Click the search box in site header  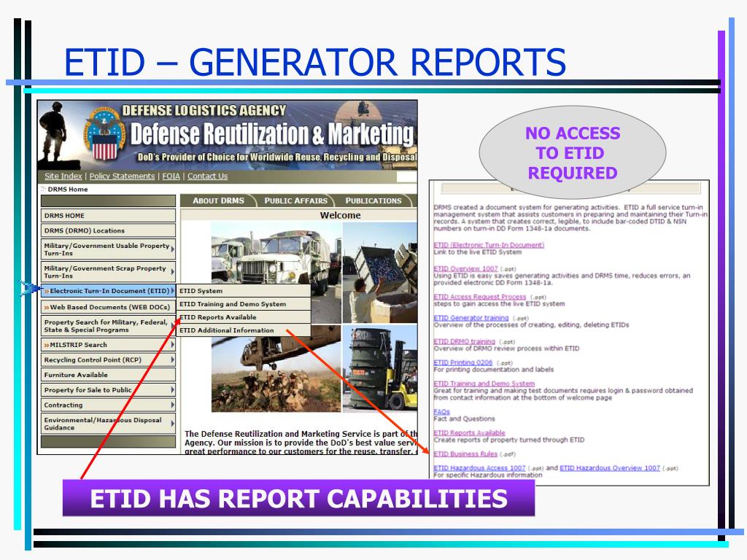point(407,176)
